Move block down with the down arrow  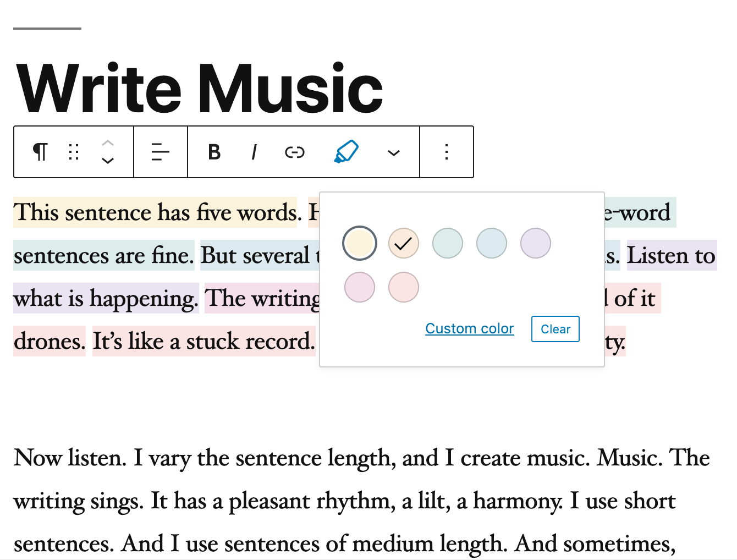tap(108, 161)
